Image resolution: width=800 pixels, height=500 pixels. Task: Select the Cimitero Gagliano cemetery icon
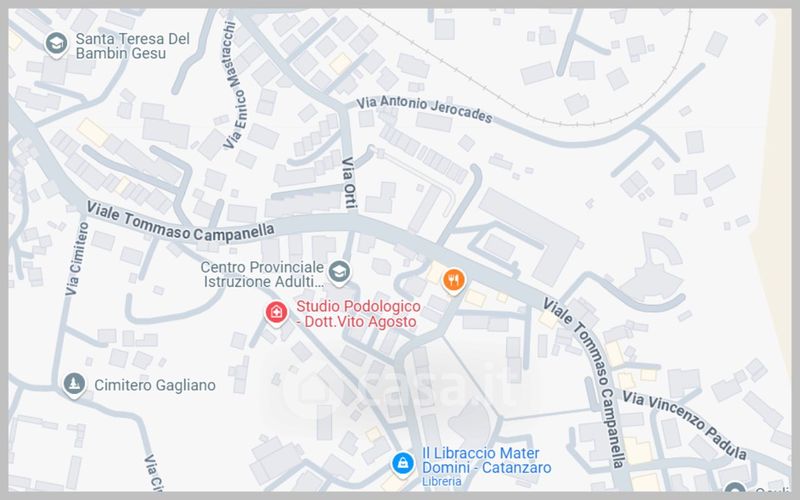coord(74,384)
